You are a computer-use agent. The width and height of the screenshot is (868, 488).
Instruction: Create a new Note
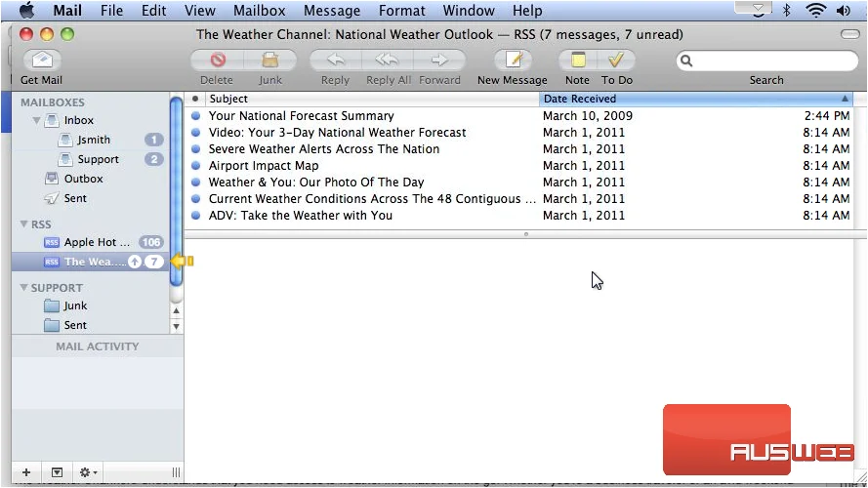click(577, 60)
